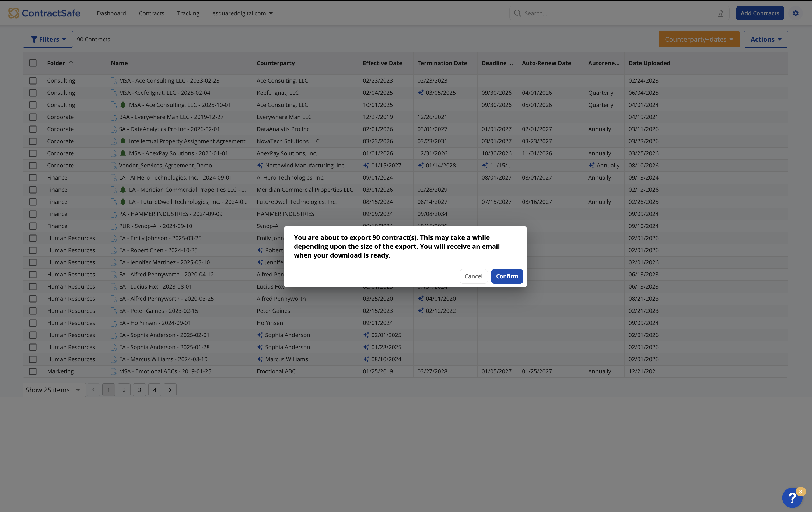This screenshot has width=812, height=512.
Task: Click document icon for MSA -Keefe Ignat, LLC
Action: pos(114,93)
